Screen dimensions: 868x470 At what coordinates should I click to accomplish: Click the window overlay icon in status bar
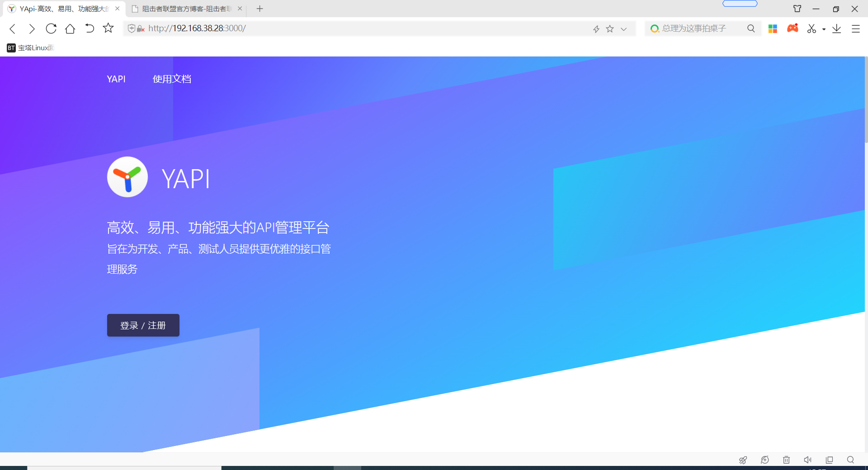click(x=829, y=460)
